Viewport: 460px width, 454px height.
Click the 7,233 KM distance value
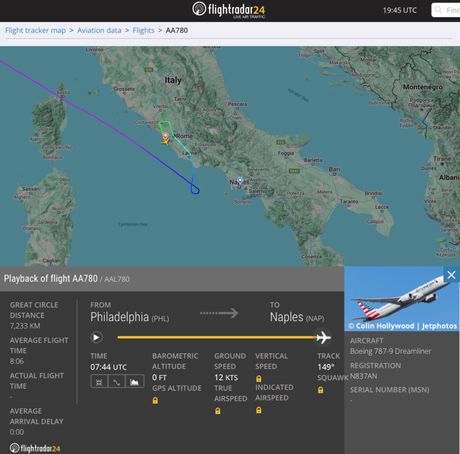tap(25, 326)
